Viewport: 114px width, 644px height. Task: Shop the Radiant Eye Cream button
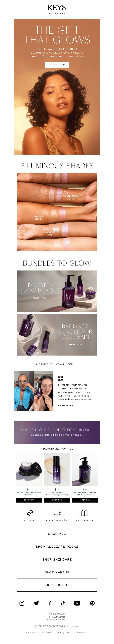[29, 500]
